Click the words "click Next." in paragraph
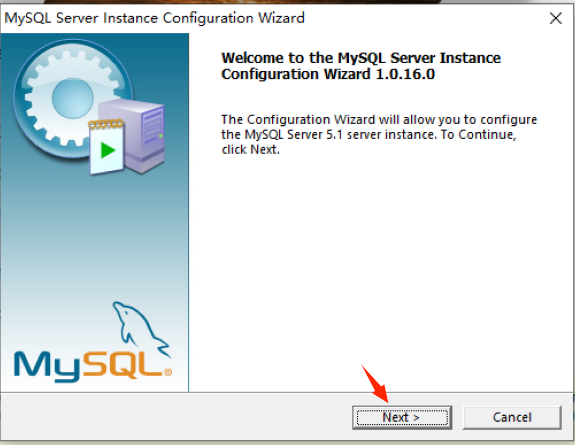The image size is (575, 445). tap(250, 150)
